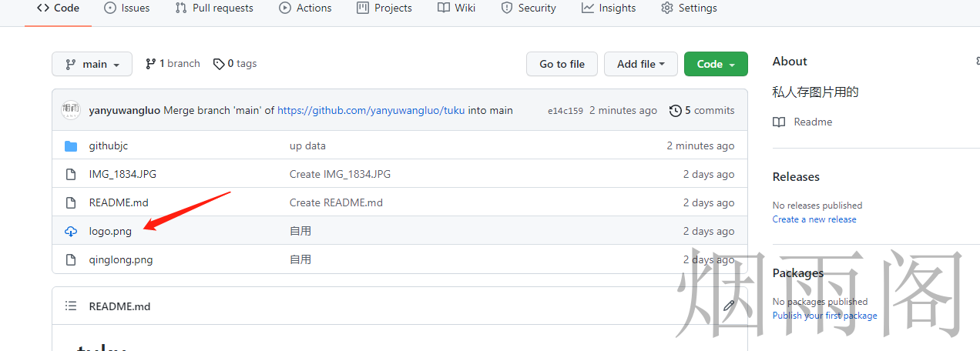Edit README with the pencil icon
This screenshot has width=980, height=351.
pyautogui.click(x=729, y=306)
